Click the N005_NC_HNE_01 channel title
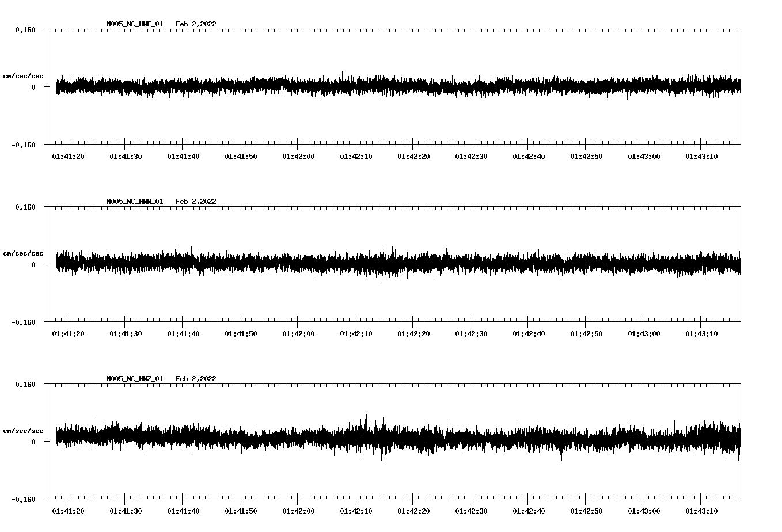 [x=135, y=24]
